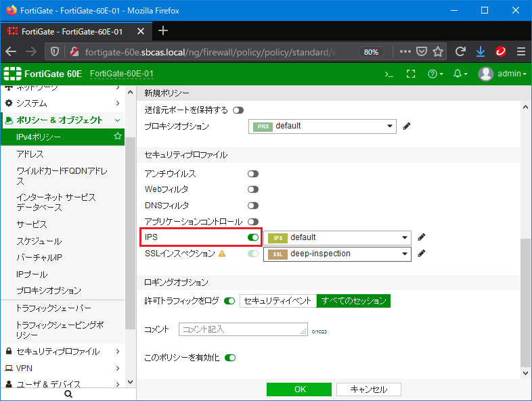Toggle 許可トラフィックをログ switch
The image size is (532, 401).
[229, 301]
